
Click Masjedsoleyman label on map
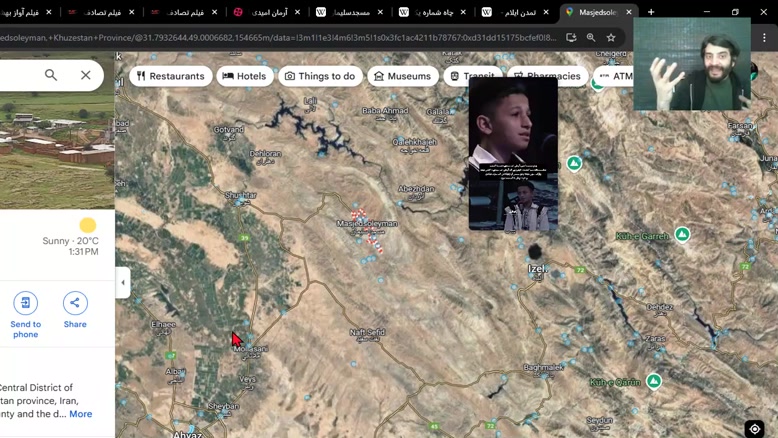[367, 224]
